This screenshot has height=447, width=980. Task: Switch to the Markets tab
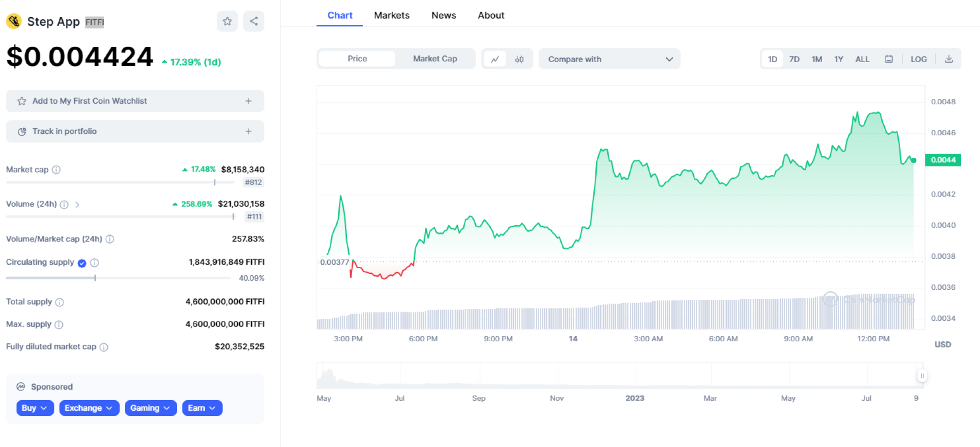(x=391, y=15)
